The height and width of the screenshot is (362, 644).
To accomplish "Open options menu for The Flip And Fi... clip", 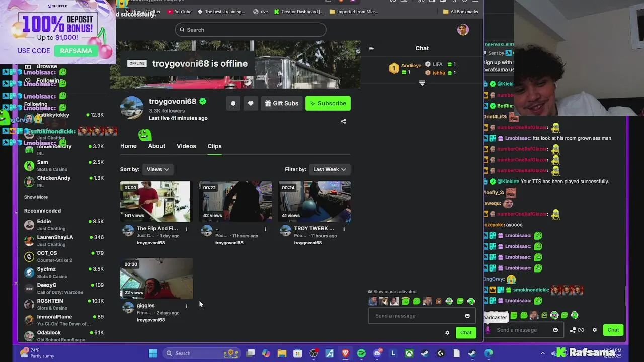I will pyautogui.click(x=187, y=229).
